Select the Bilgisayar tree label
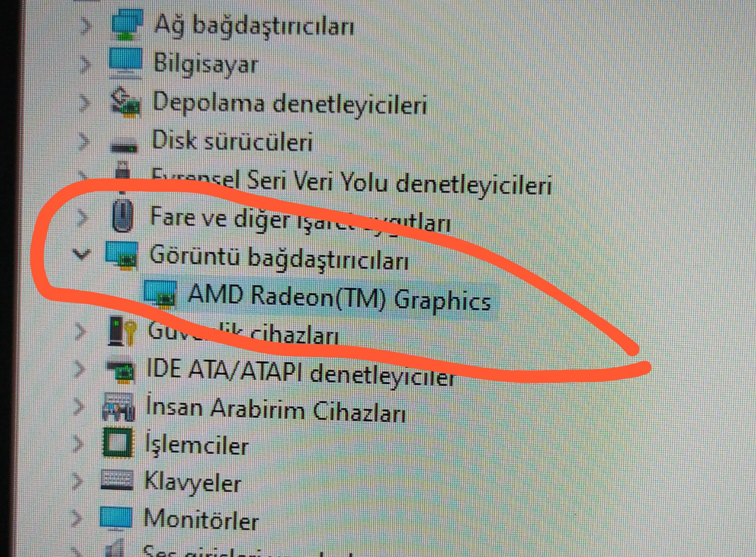The image size is (756, 557). tap(206, 64)
